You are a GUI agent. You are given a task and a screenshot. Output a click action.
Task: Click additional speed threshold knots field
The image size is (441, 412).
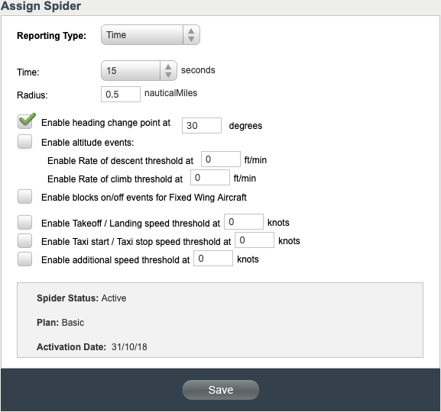point(213,258)
